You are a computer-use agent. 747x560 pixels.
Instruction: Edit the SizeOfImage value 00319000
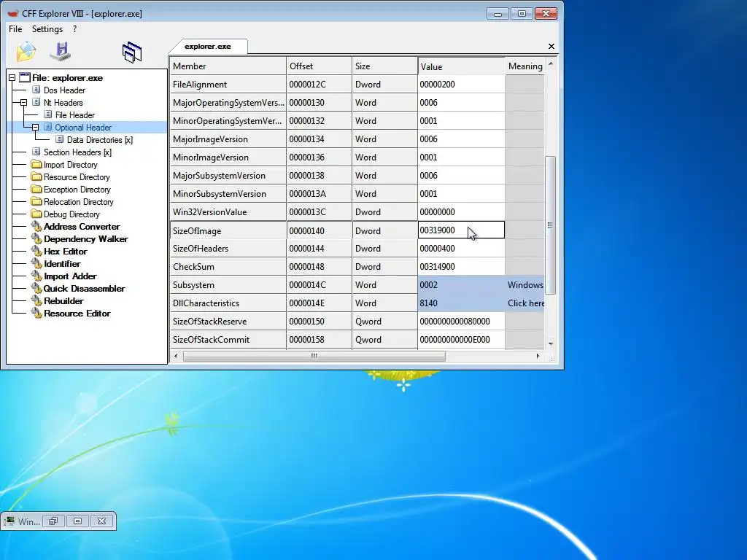click(461, 230)
